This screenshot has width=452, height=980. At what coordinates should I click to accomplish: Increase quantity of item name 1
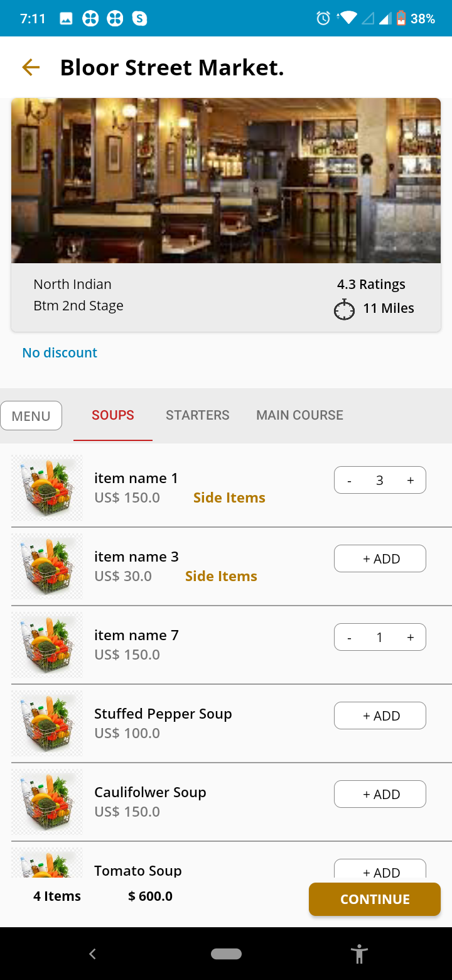[411, 481]
